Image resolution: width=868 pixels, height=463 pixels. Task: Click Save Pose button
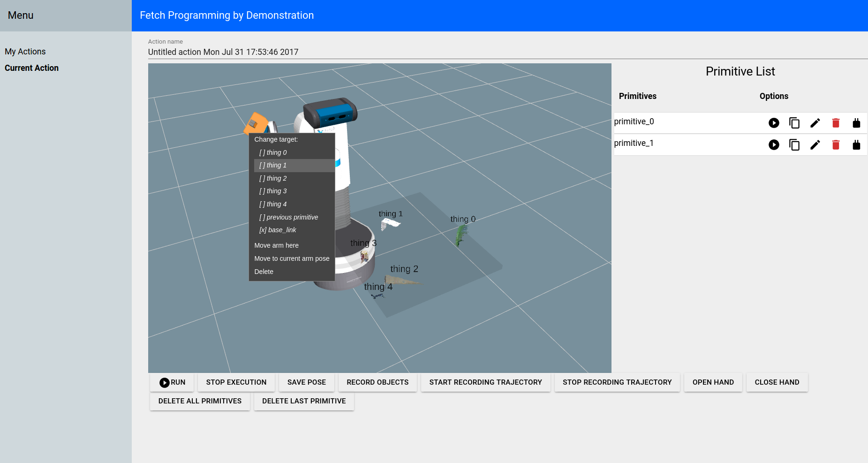307,382
